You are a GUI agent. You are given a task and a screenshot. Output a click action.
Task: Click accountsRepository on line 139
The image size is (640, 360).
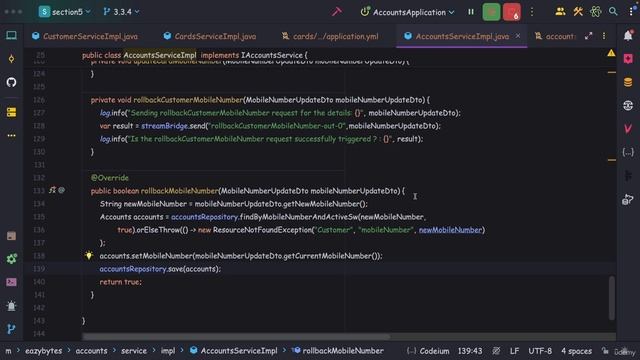coord(133,269)
